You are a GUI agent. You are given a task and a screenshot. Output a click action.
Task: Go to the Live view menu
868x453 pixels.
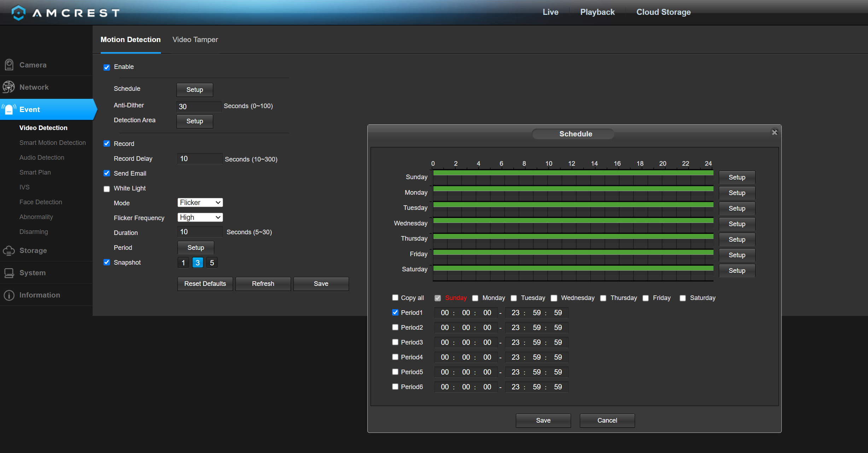pyautogui.click(x=550, y=12)
